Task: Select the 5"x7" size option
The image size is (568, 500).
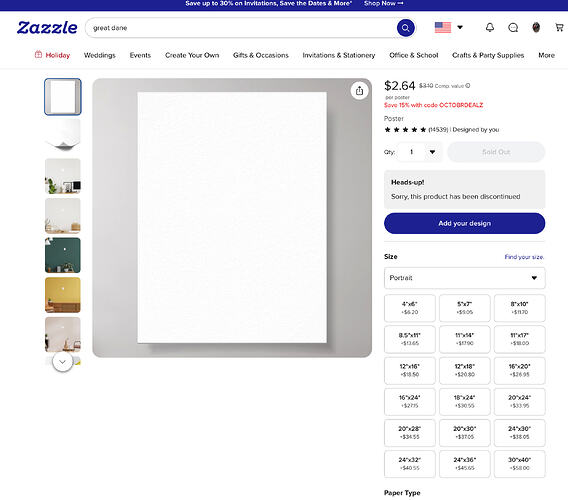Action: point(464,308)
